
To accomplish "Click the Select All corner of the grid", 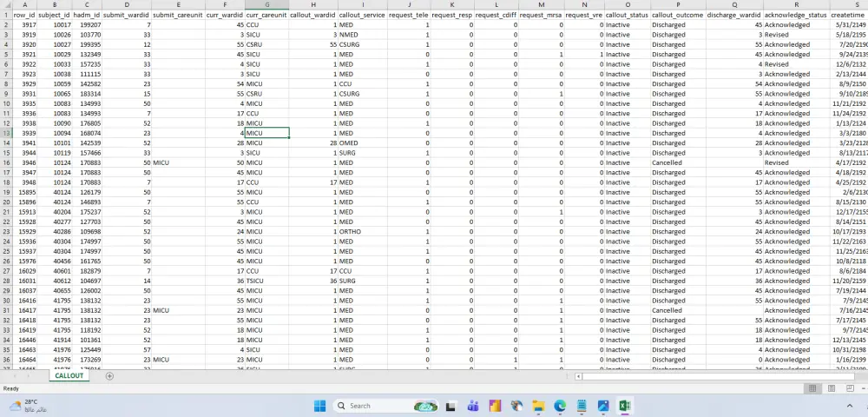I will click(x=5, y=4).
